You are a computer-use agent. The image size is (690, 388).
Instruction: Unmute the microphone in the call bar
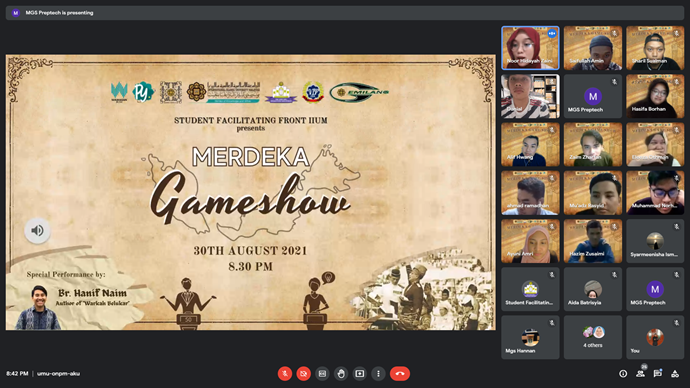point(285,373)
